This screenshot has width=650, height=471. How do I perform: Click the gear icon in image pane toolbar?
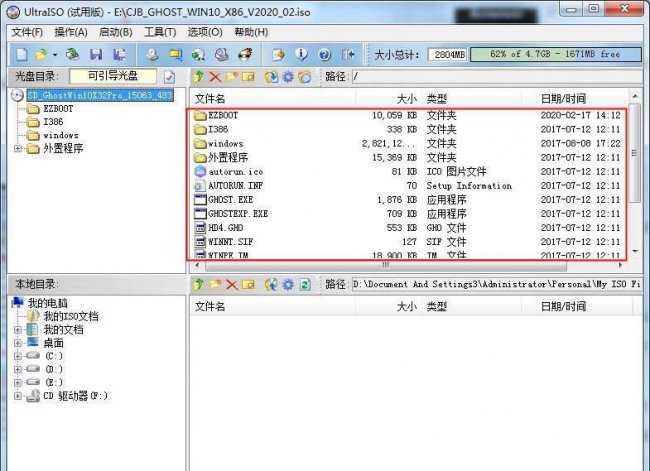(288, 77)
